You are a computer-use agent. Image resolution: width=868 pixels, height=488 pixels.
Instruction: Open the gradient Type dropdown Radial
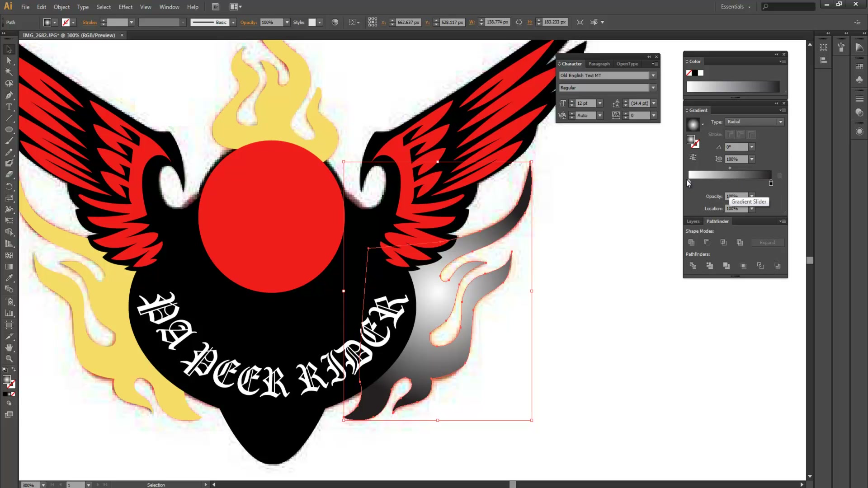(x=780, y=122)
